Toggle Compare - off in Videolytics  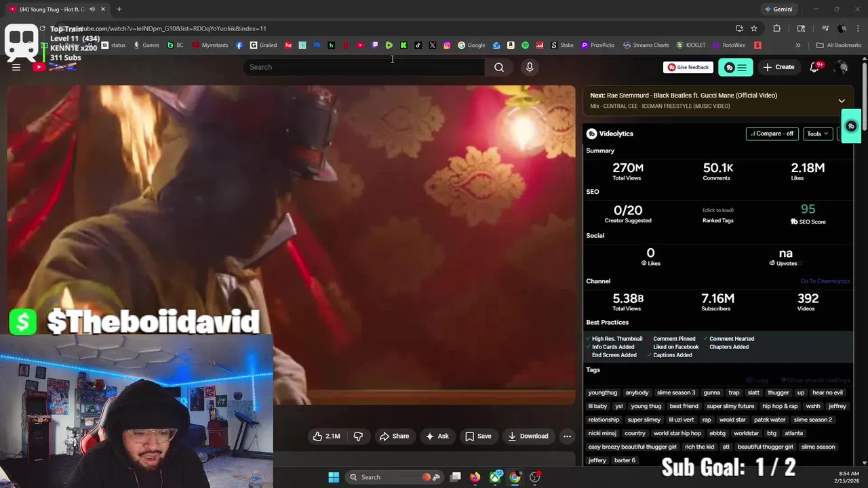coord(772,134)
